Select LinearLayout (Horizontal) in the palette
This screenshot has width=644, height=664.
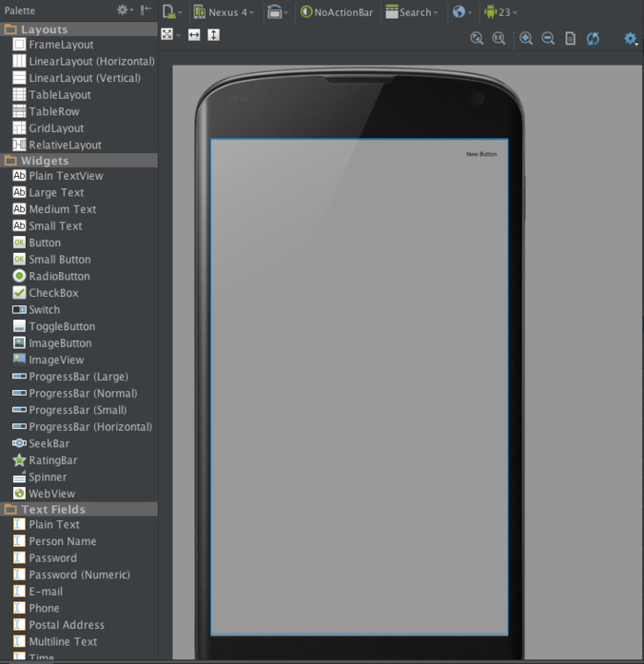(x=78, y=62)
